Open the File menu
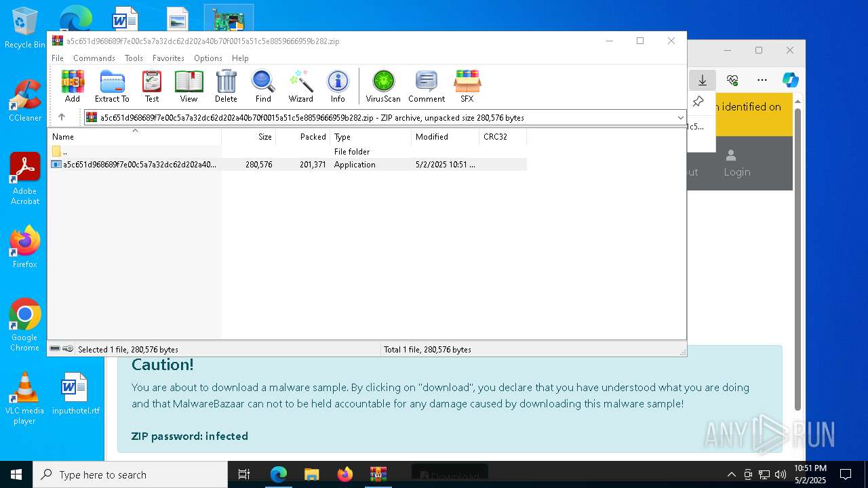This screenshot has width=868, height=488. 58,58
